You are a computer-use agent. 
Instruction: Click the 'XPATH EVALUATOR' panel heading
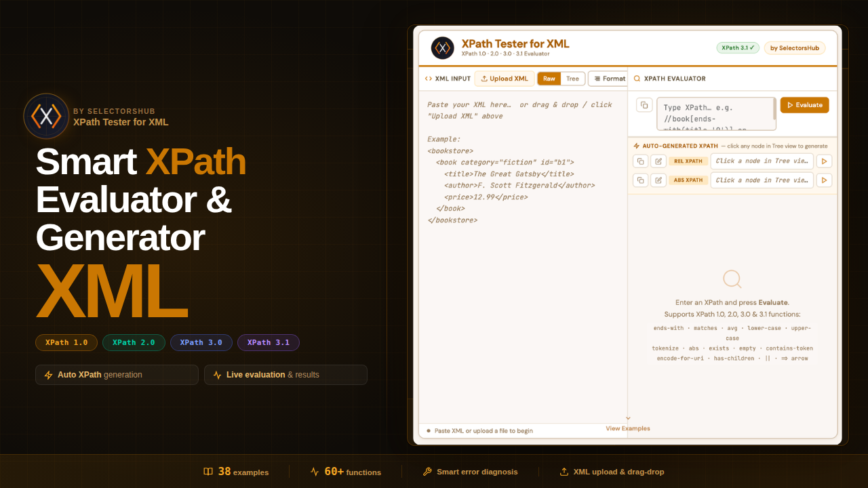click(675, 79)
